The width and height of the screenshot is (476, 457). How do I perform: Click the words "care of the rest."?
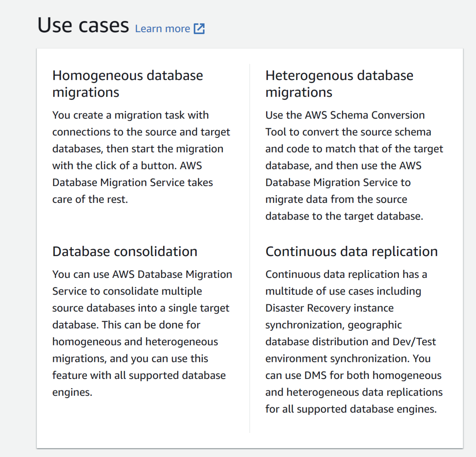pyautogui.click(x=90, y=199)
